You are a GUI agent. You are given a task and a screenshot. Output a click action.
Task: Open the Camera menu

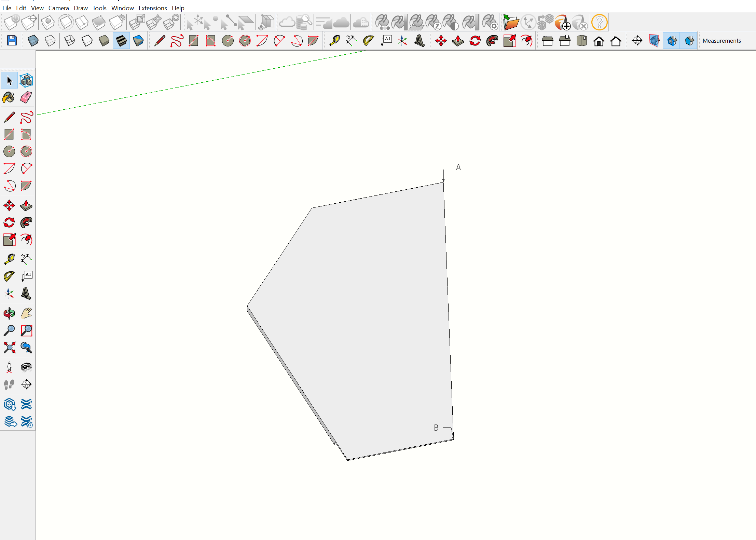click(58, 8)
